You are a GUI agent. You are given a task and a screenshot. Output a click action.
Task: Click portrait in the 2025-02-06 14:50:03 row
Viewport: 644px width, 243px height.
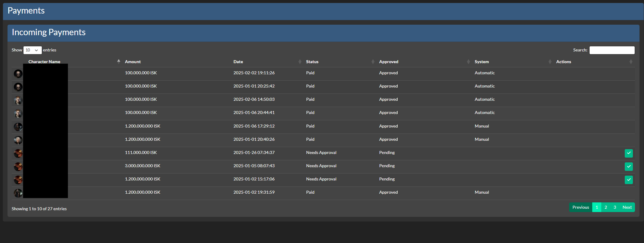coord(18,100)
